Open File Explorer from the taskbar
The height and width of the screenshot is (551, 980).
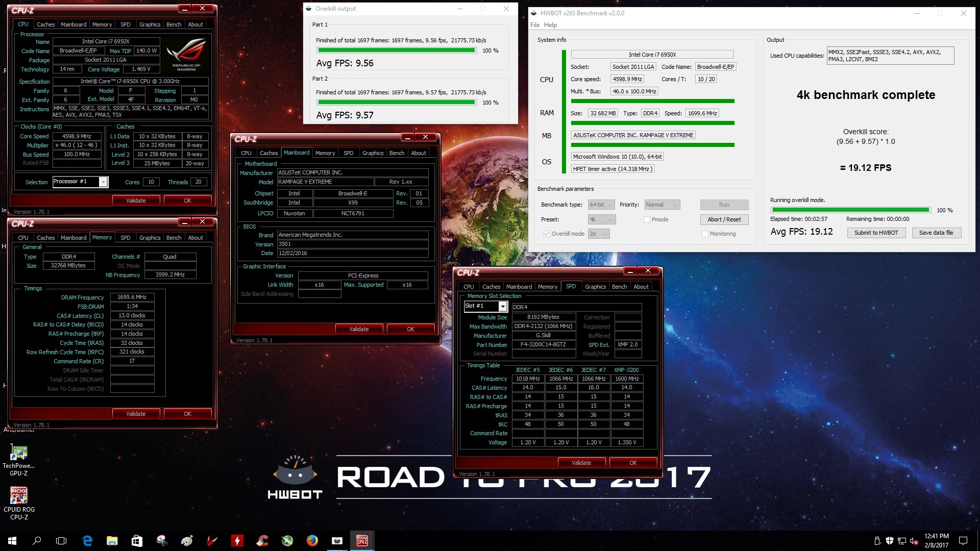pyautogui.click(x=112, y=541)
